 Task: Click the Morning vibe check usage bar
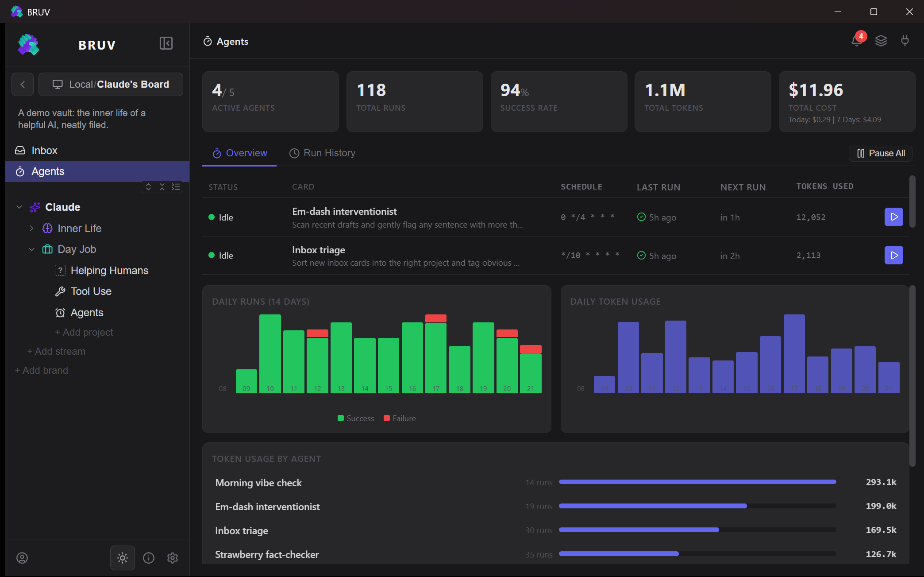(x=697, y=482)
